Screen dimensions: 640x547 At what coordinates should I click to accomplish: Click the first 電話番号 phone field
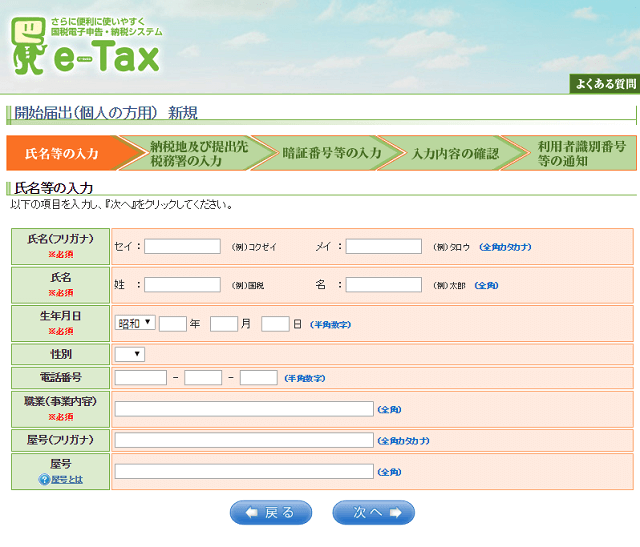click(140, 378)
